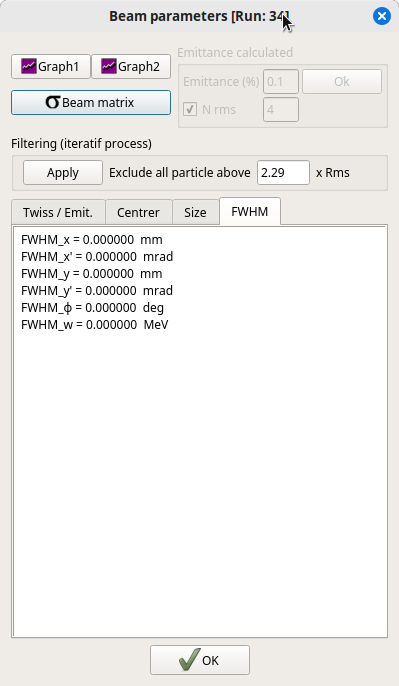Click the sigma icon on Beam matrix
Screen dimensions: 399x686
[52, 102]
